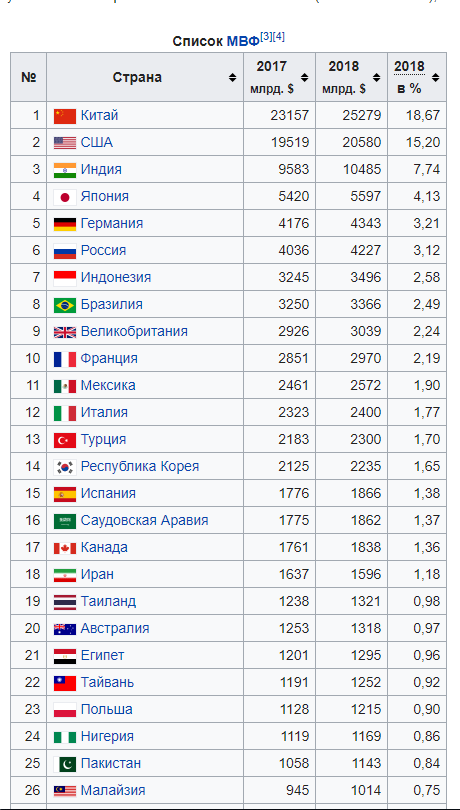460x810 pixels.
Task: Click the Nigeria flag icon
Action: click(x=65, y=737)
